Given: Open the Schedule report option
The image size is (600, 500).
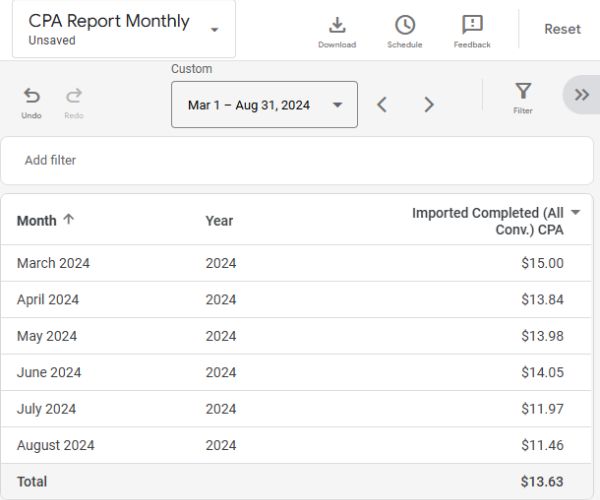Looking at the screenshot, I should point(404,30).
